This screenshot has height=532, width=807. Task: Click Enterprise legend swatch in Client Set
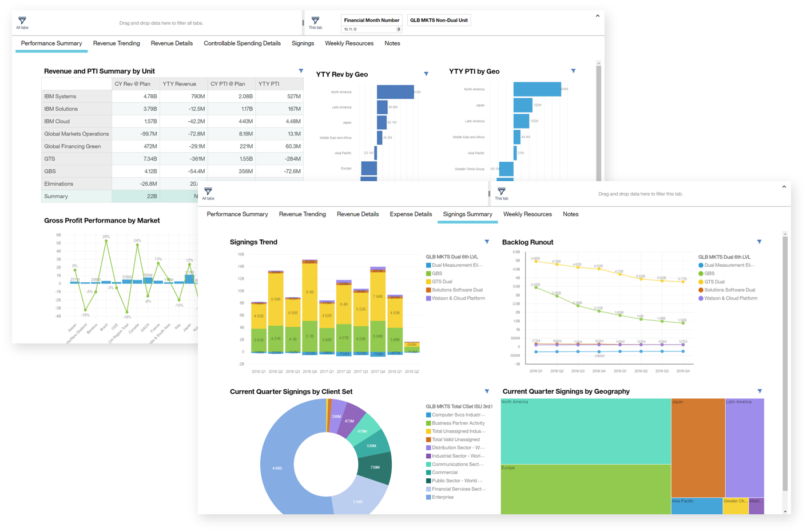click(x=428, y=497)
